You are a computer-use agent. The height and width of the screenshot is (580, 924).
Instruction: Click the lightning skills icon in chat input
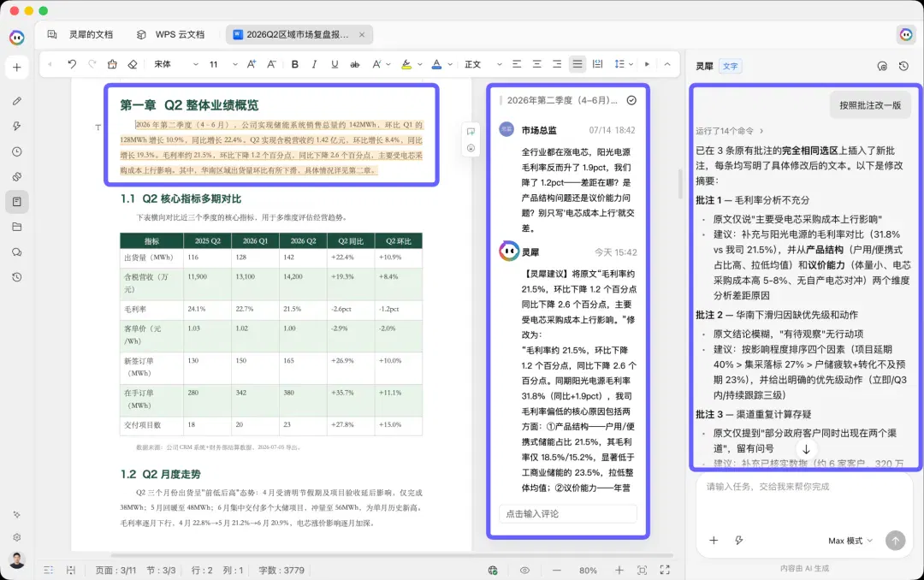pos(739,540)
